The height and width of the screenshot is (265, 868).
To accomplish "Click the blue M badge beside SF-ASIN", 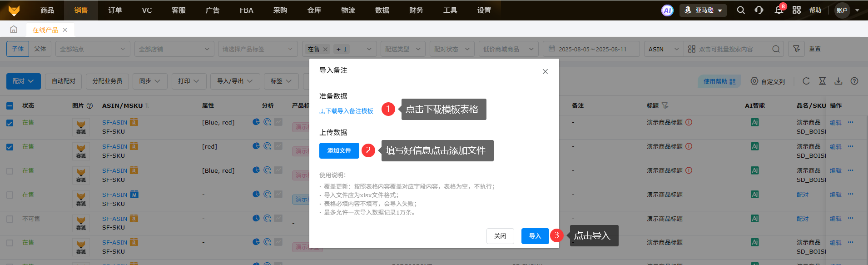I will point(134,195).
